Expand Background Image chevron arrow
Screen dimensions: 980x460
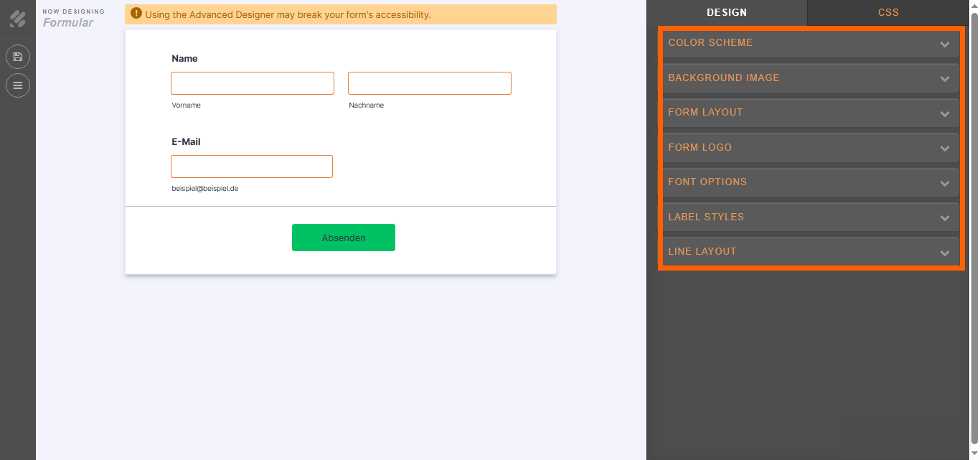click(945, 79)
